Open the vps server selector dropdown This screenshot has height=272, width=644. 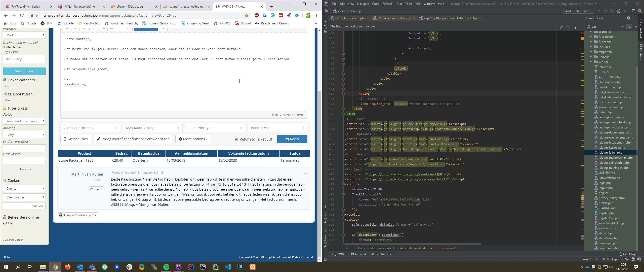(x=622, y=27)
